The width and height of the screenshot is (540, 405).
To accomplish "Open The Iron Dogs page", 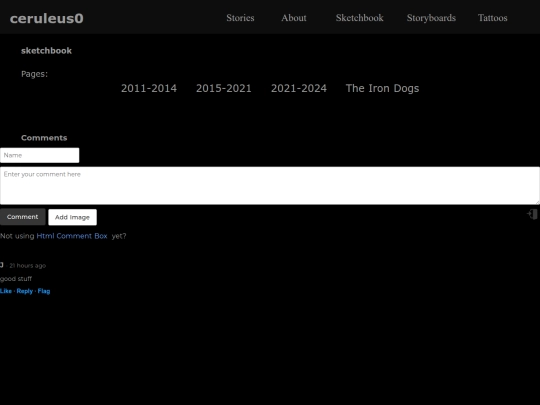I will pyautogui.click(x=382, y=89).
